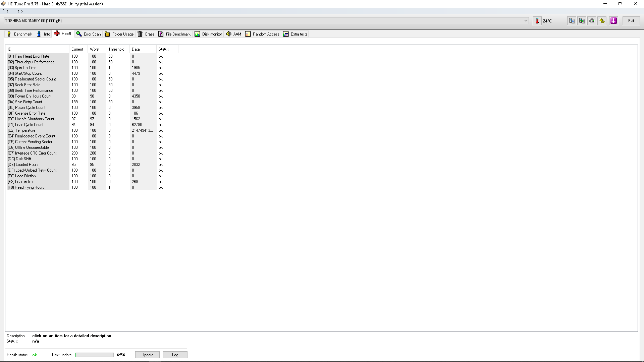This screenshot has width=644, height=362.
Task: Click the copy info to clipboard icon
Action: click(x=572, y=21)
